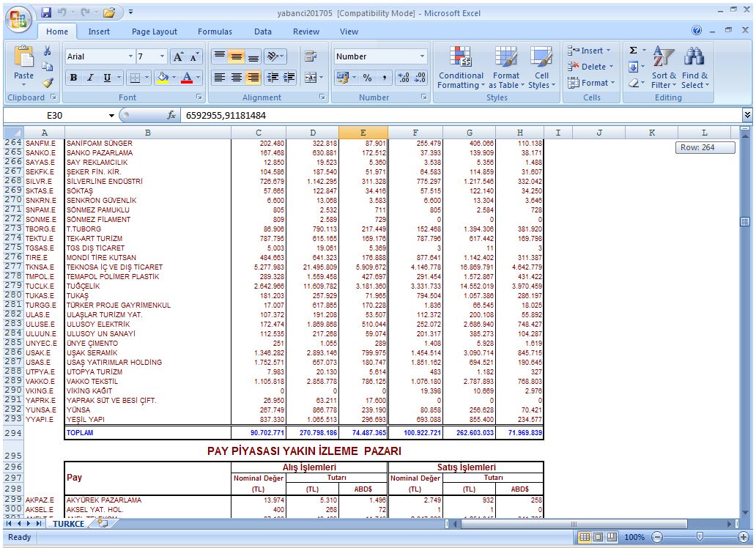Set vertical alignment to Top Align
The image size is (756, 548).
coord(219,56)
